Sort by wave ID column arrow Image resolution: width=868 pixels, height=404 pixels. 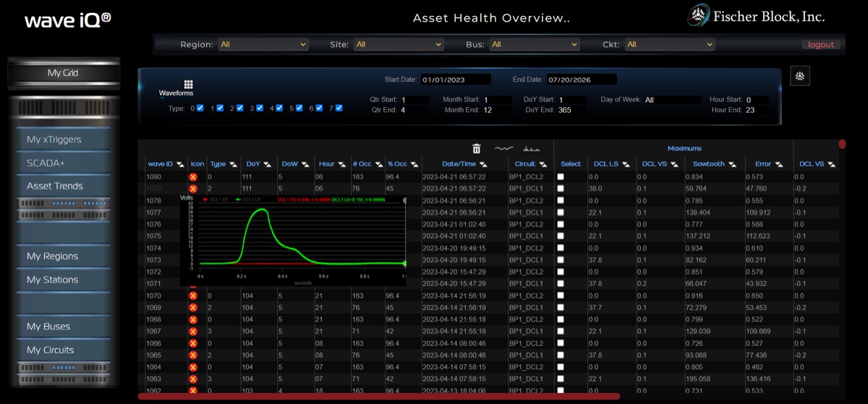coord(179,164)
